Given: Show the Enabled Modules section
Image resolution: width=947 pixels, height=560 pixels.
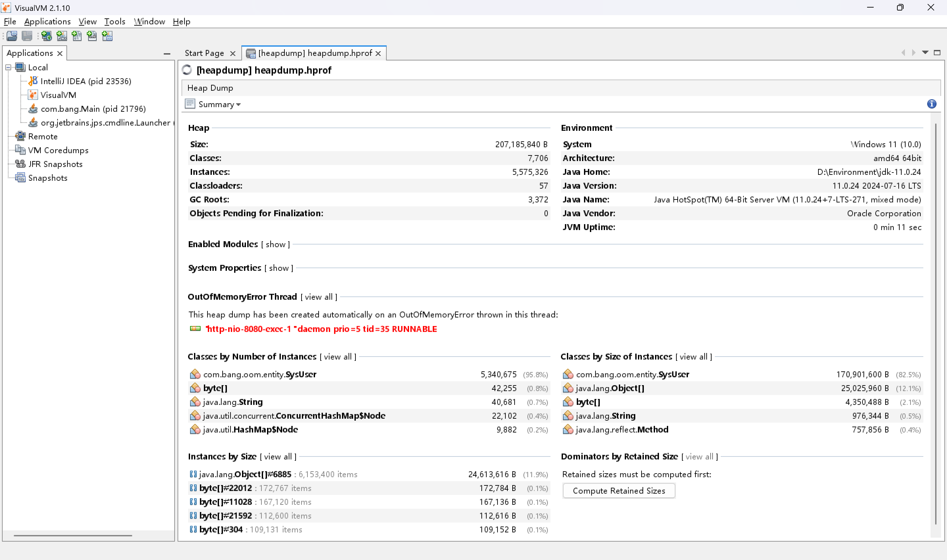Looking at the screenshot, I should point(276,244).
